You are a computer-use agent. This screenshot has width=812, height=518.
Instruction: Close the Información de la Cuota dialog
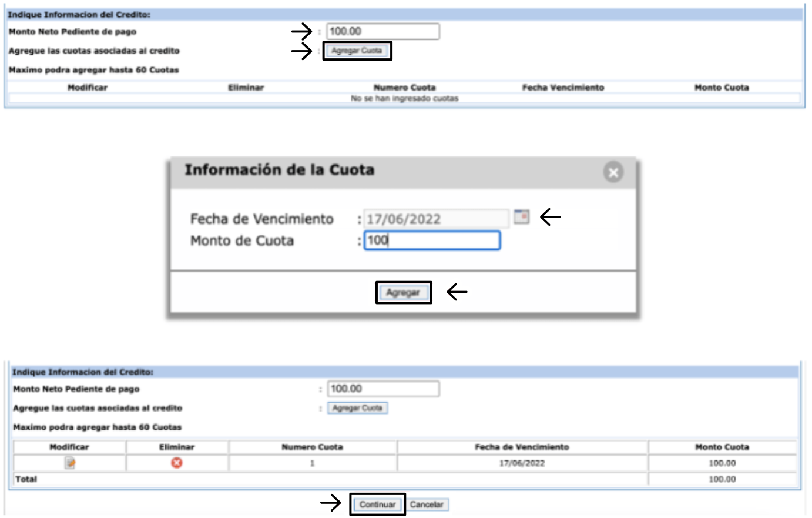pyautogui.click(x=613, y=172)
